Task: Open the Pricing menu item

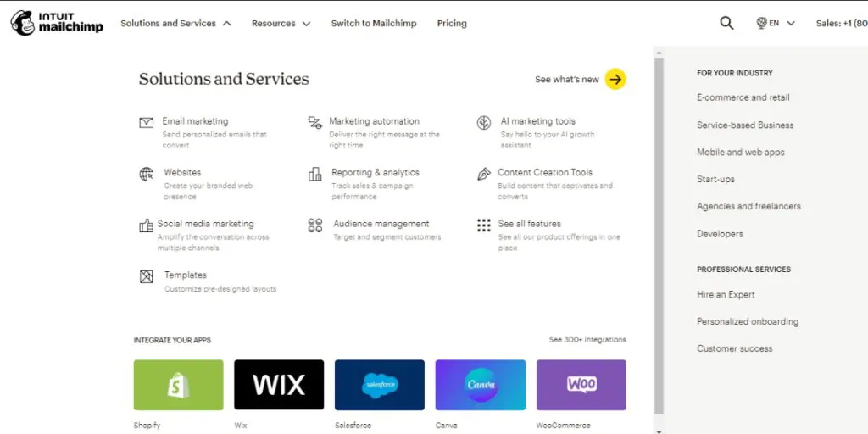Action: 452,24
